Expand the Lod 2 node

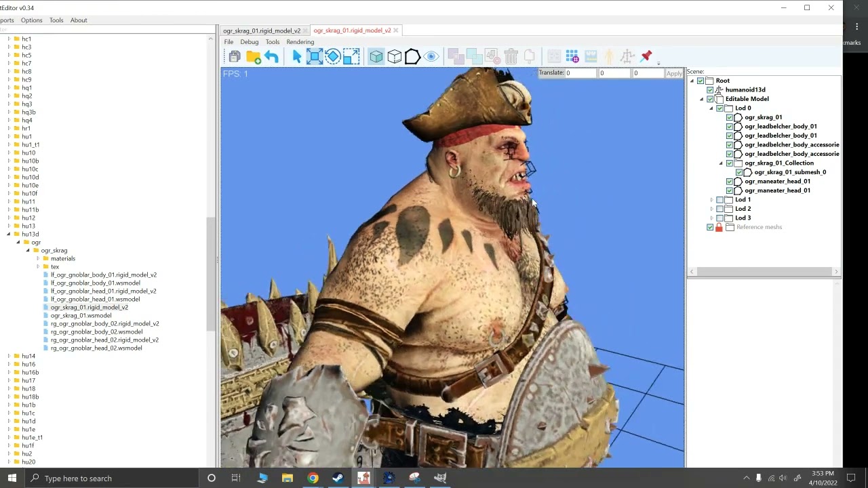(711, 209)
